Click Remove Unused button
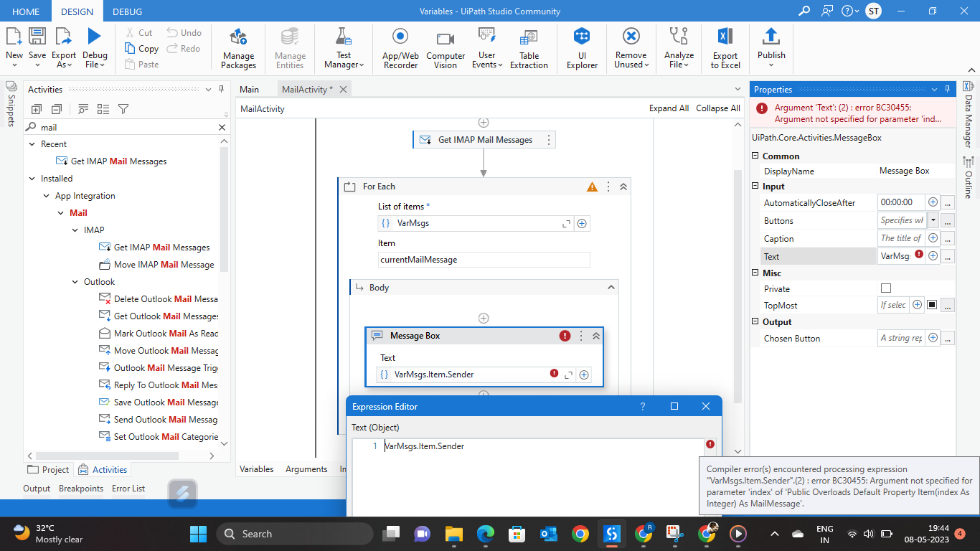 point(631,49)
